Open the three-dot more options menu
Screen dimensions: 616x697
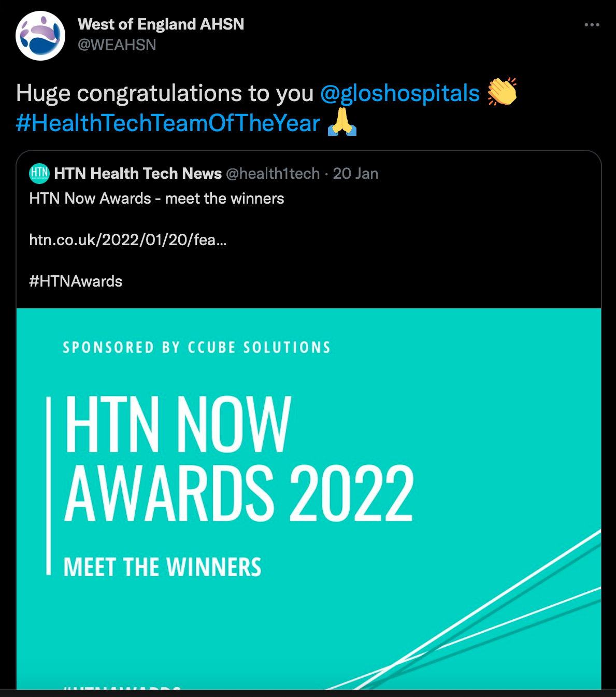click(x=592, y=25)
